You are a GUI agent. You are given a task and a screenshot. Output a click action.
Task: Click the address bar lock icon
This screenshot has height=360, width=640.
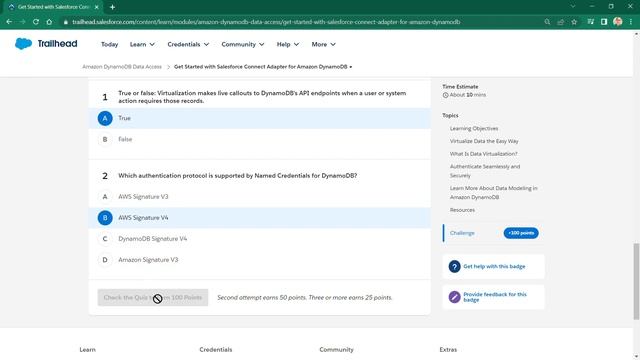65,22
